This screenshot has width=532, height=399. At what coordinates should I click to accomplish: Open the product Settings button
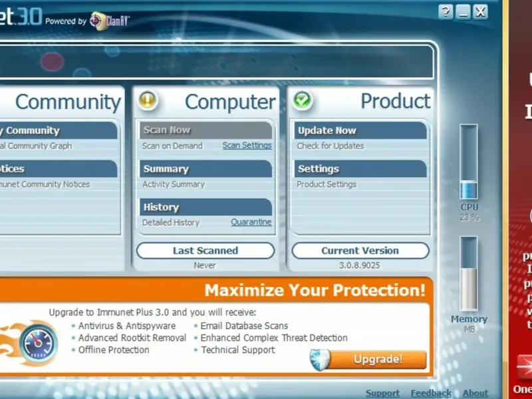pyautogui.click(x=360, y=169)
